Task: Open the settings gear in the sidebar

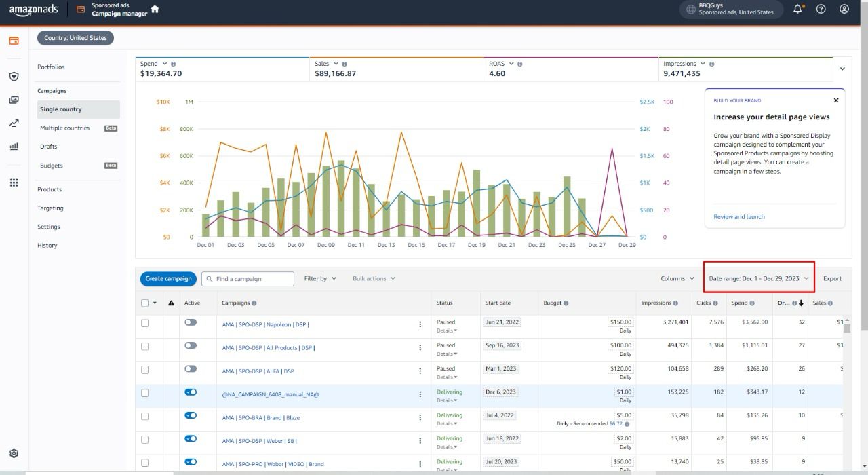Action: point(14,453)
